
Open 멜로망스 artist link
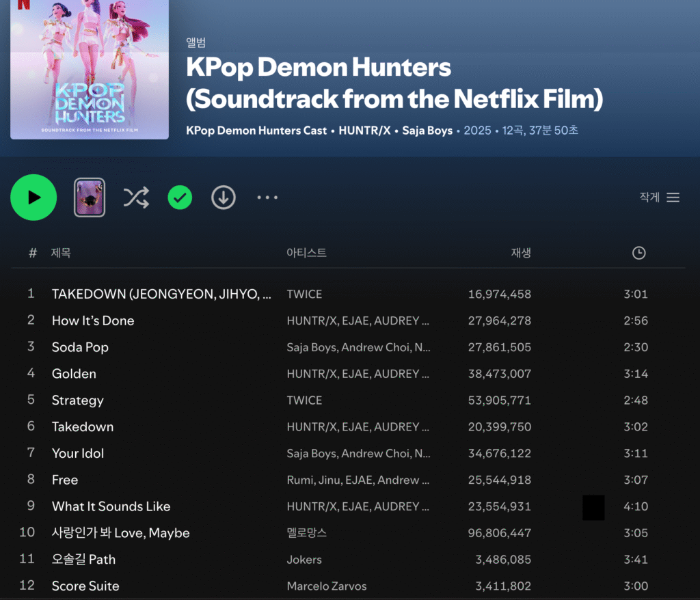307,532
